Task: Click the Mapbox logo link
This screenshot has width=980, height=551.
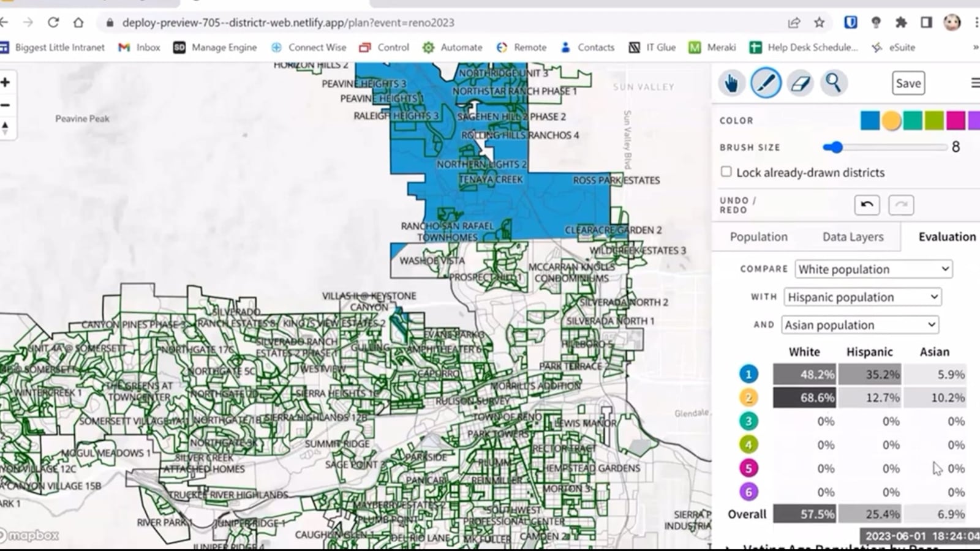Action: pyautogui.click(x=29, y=535)
